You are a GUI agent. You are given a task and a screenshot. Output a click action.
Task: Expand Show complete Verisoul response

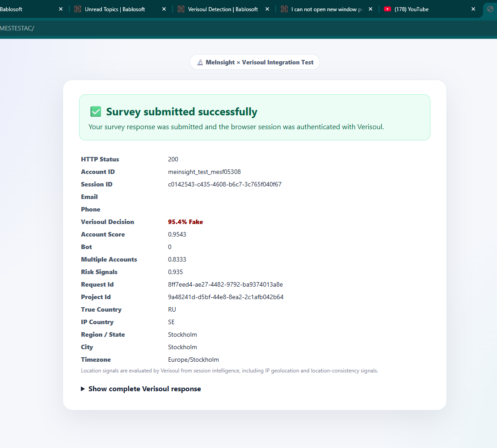click(141, 389)
